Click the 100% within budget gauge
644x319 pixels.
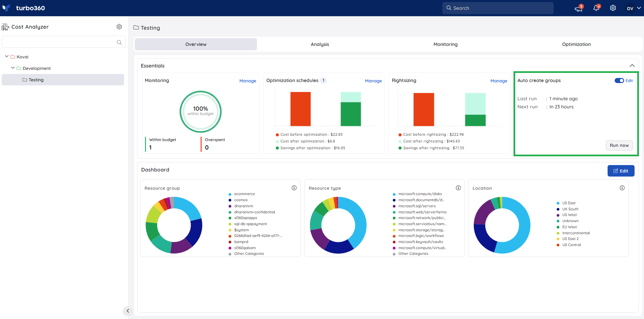[x=201, y=111]
